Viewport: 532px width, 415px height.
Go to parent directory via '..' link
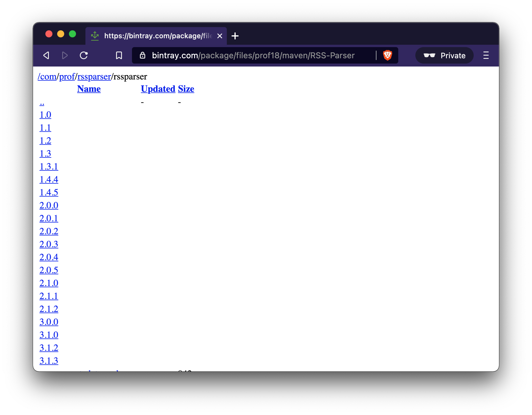pyautogui.click(x=42, y=102)
